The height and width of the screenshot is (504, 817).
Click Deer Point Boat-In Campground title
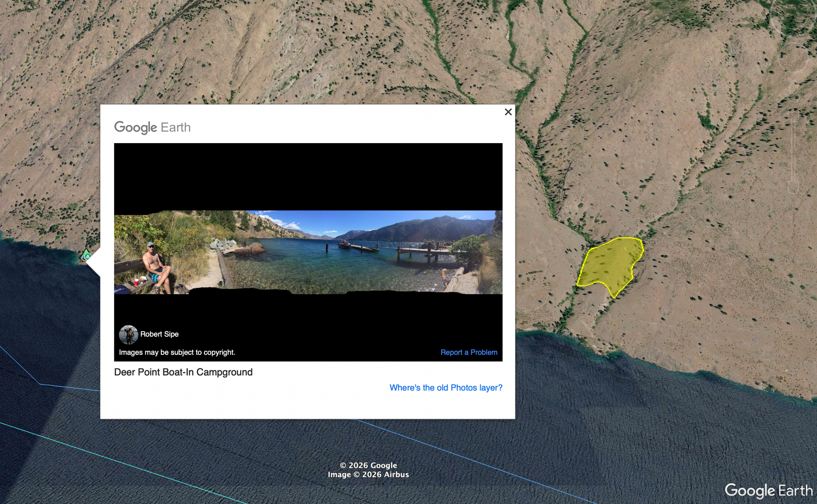(183, 372)
